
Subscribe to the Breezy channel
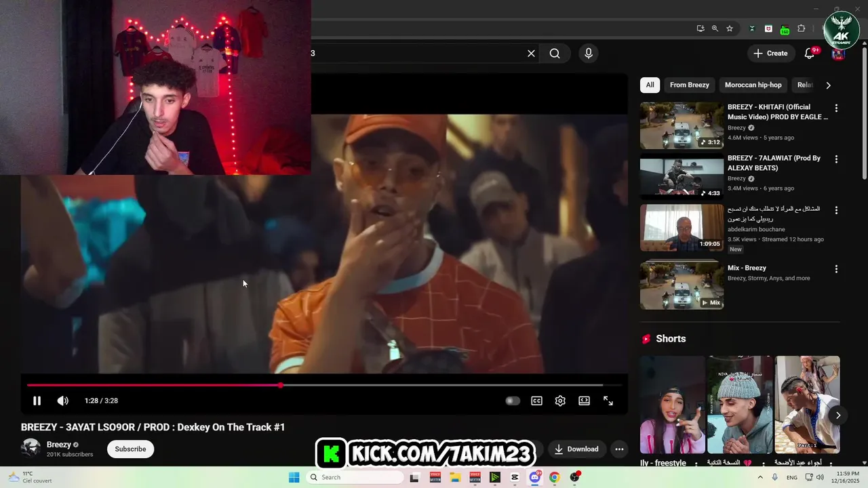(130, 449)
